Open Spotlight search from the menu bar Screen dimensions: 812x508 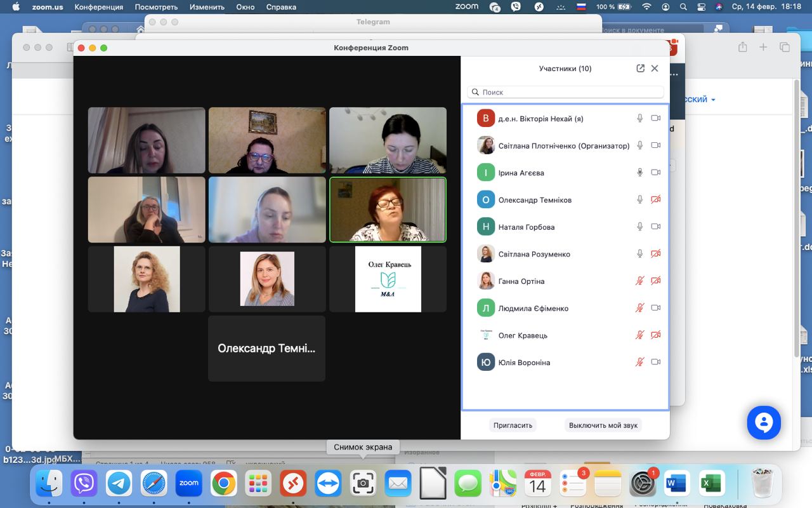coord(683,7)
